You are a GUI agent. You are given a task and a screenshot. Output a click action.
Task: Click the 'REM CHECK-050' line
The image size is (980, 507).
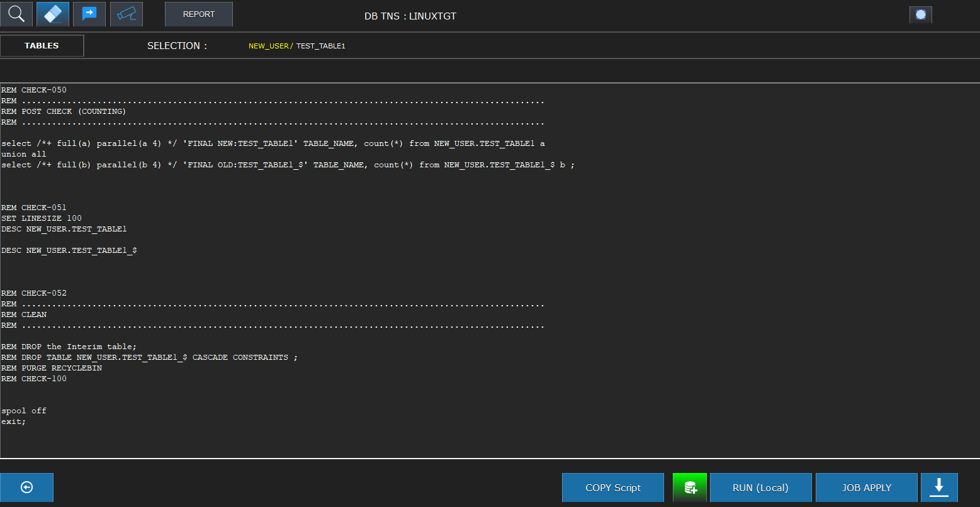pos(34,90)
